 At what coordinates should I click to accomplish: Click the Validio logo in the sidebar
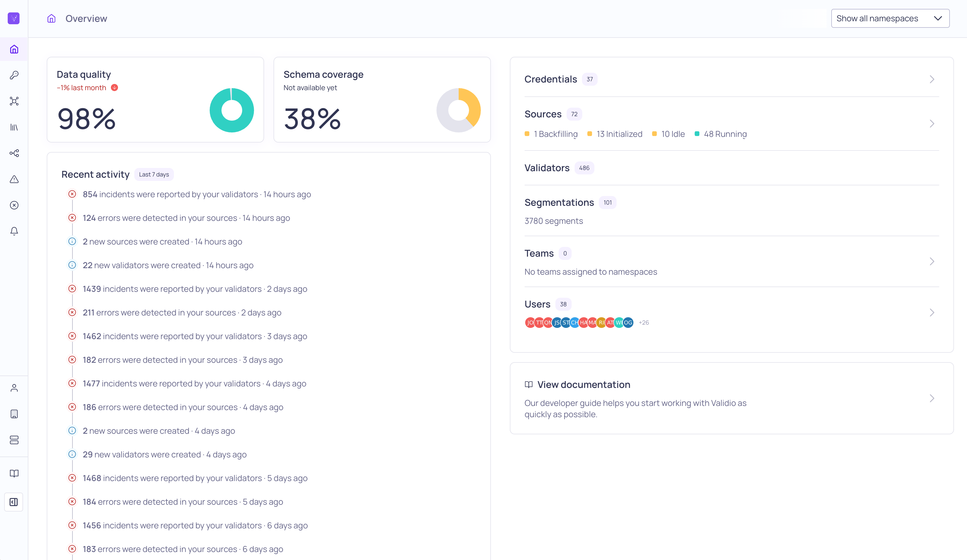pos(14,18)
